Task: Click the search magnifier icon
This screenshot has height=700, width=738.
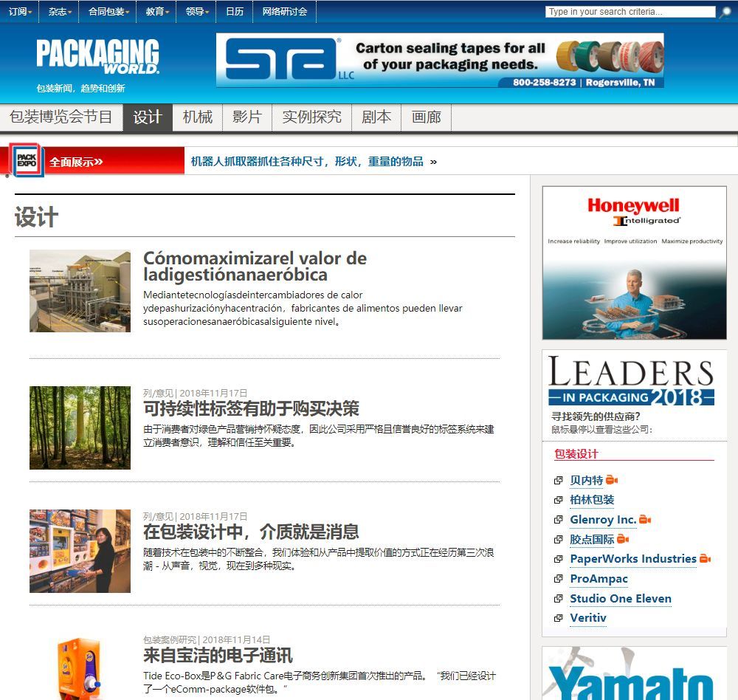Action: (x=725, y=12)
